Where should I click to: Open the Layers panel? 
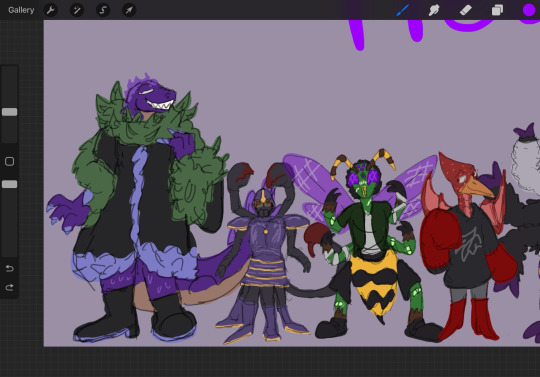tap(497, 10)
